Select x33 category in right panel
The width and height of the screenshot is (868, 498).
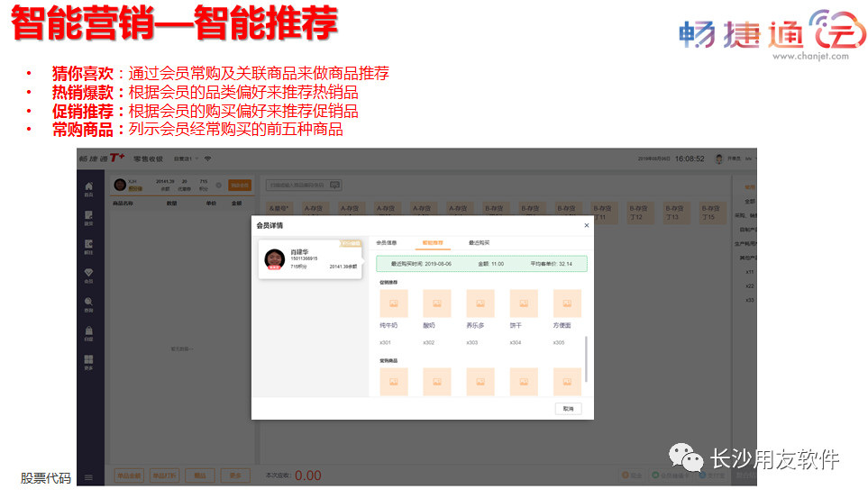(750, 300)
